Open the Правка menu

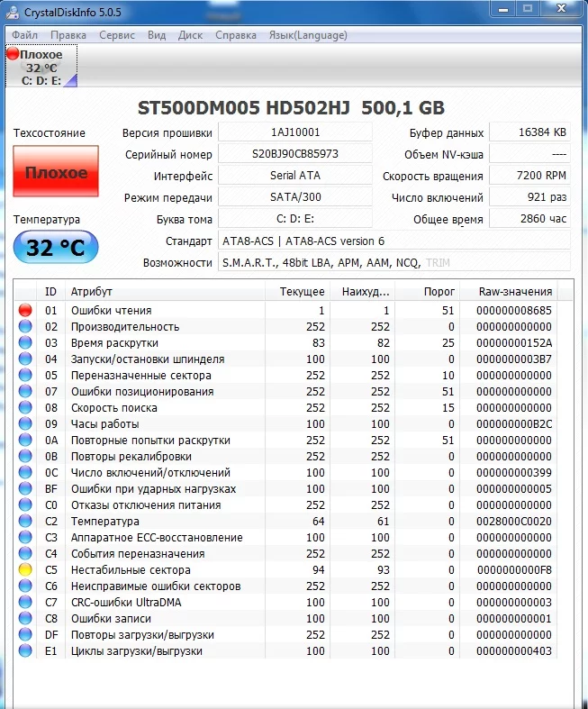tap(68, 35)
